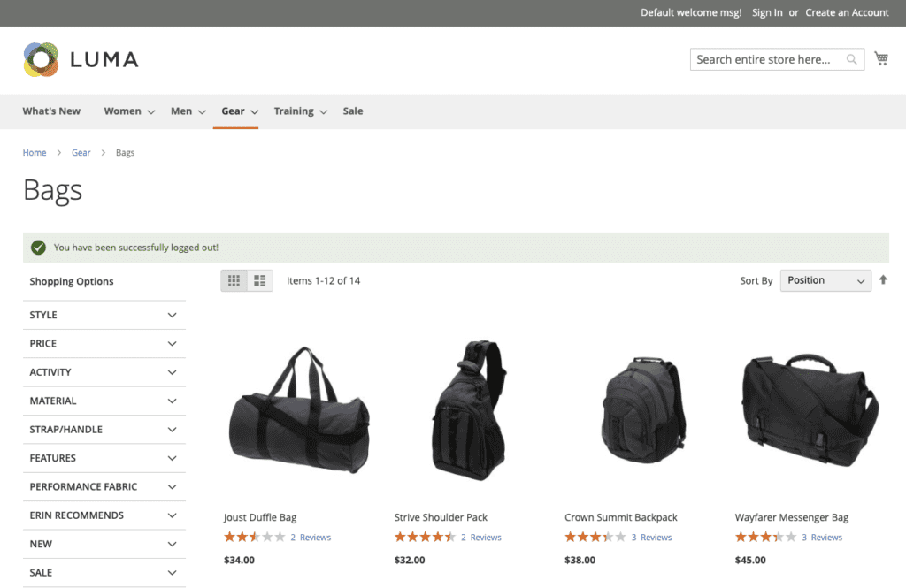This screenshot has width=906, height=588.
Task: Expand the Style filter option
Action: point(104,315)
